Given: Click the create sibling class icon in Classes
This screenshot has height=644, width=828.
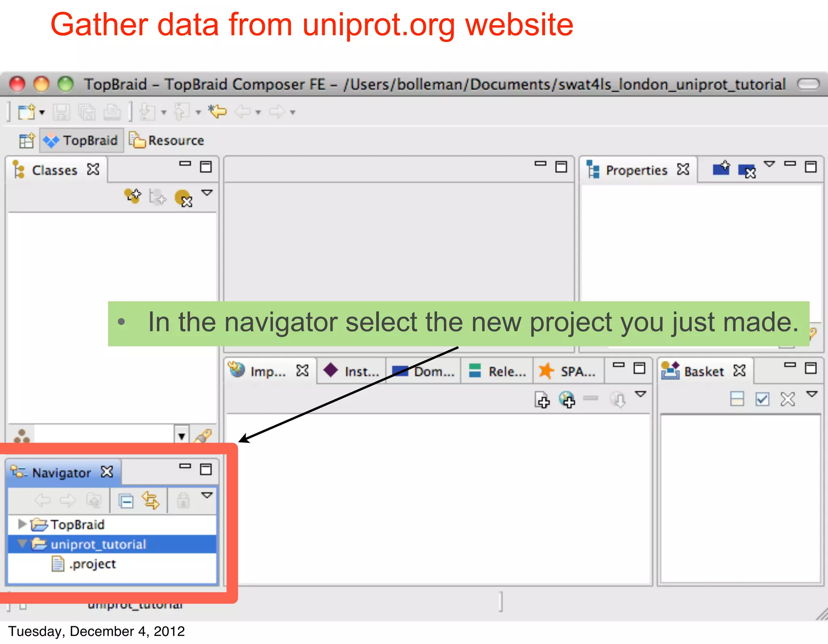Looking at the screenshot, I should 157,197.
